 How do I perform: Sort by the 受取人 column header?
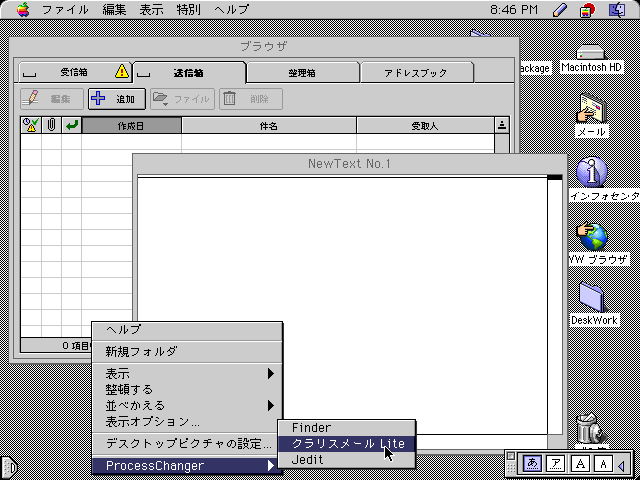(x=425, y=125)
